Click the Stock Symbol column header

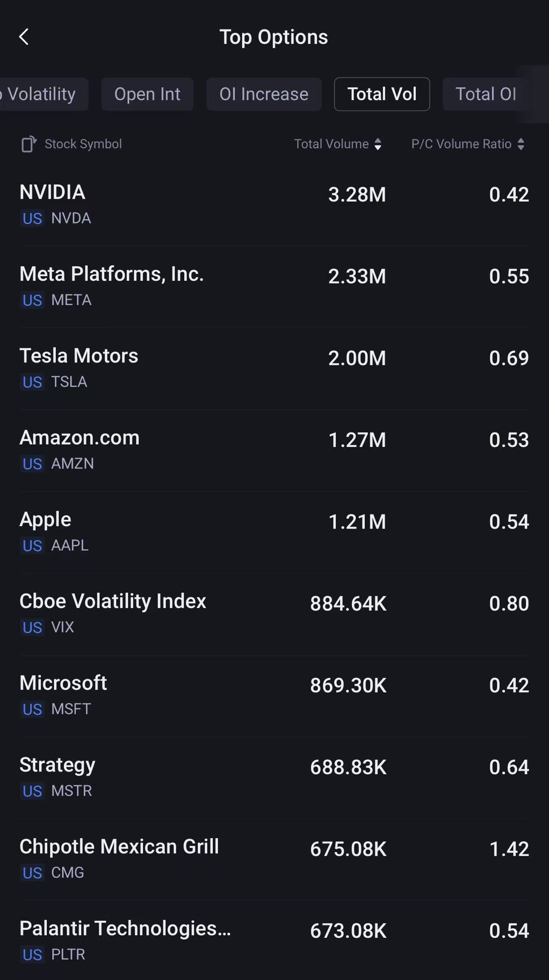click(x=83, y=144)
